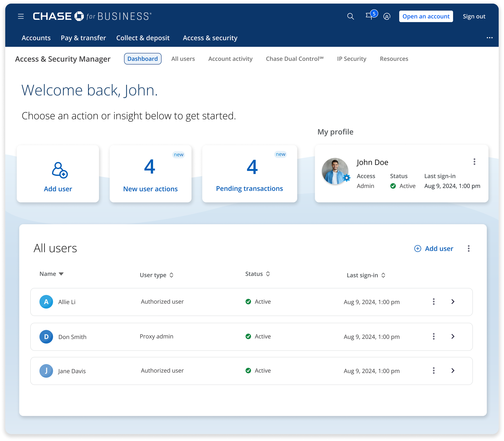The height and width of the screenshot is (441, 504).
Task: Click Sign out
Action: pos(474,16)
